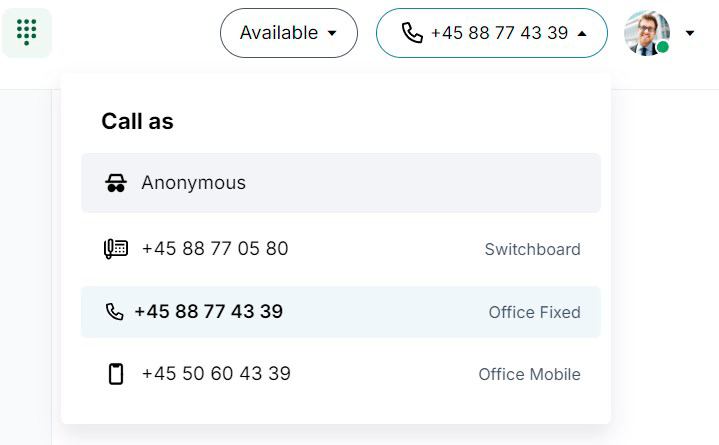Collapse the +45 88 77 43 39 caller ID dropdown
The image size is (719, 445).
coord(492,33)
